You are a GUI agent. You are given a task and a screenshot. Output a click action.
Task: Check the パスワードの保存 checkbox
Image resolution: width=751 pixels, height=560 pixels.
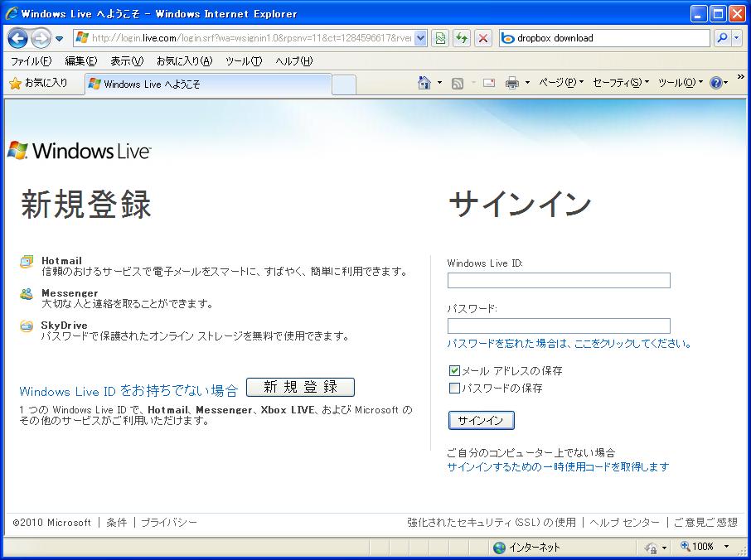(454, 388)
